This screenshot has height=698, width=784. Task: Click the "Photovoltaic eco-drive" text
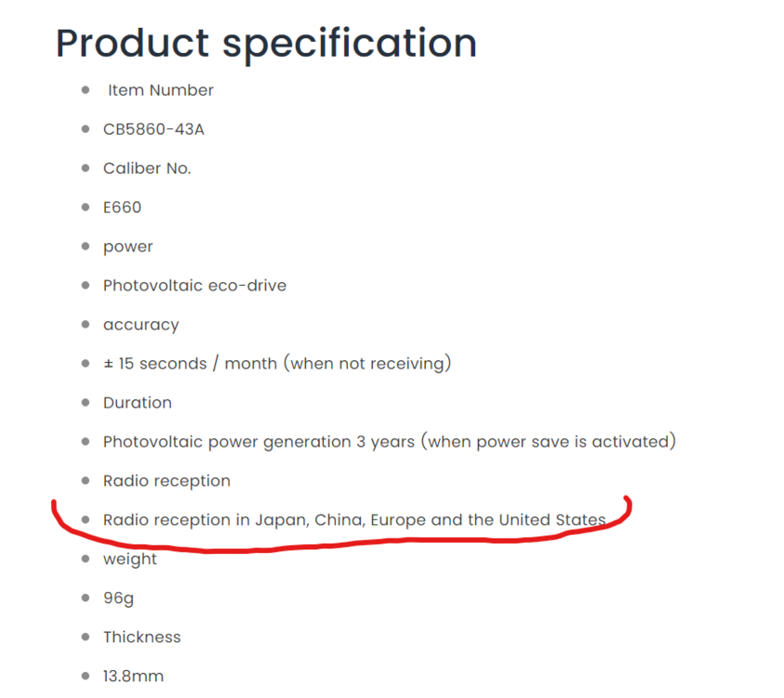[194, 286]
